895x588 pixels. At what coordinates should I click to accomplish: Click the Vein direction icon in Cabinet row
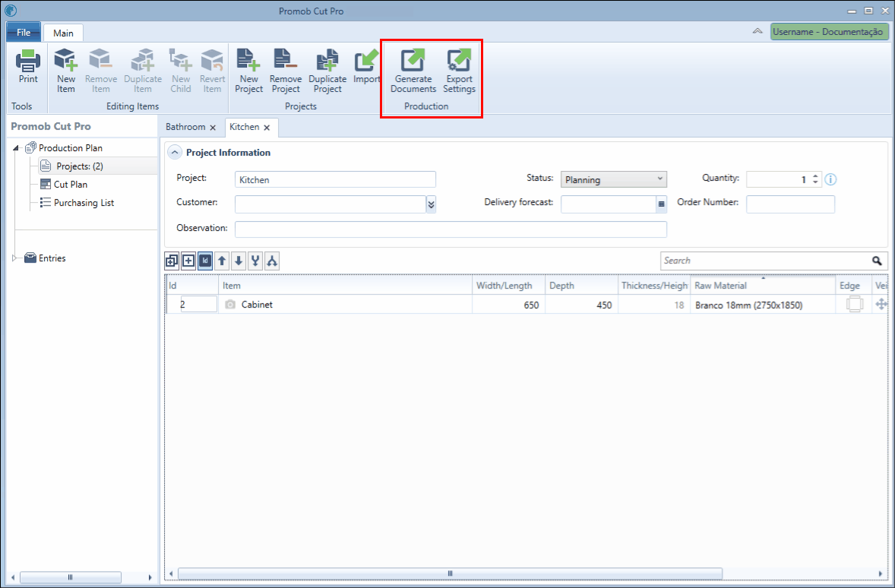pos(881,305)
